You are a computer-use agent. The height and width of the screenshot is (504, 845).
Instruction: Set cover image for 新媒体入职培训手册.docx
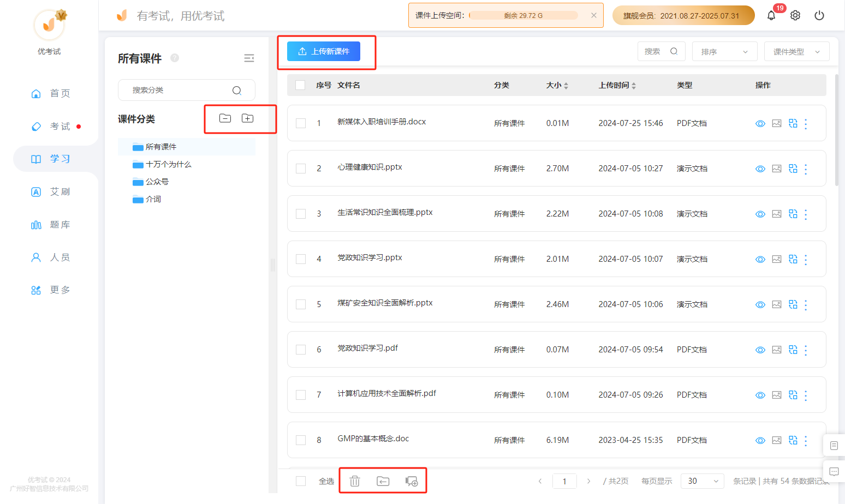click(x=777, y=123)
